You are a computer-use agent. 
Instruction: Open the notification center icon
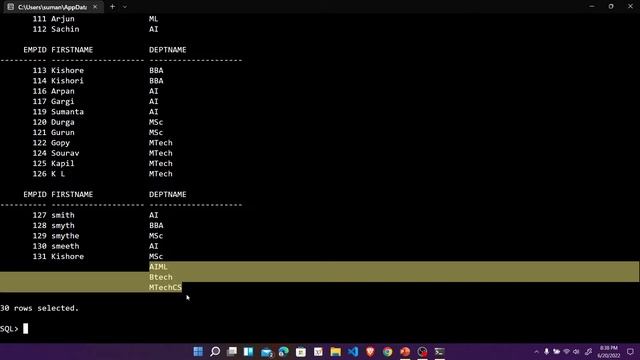(630, 351)
